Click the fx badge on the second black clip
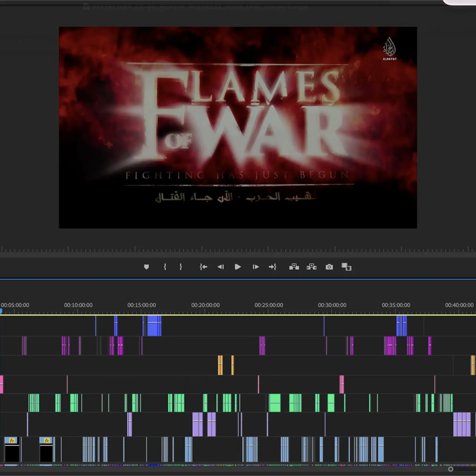 pyautogui.click(x=46, y=441)
